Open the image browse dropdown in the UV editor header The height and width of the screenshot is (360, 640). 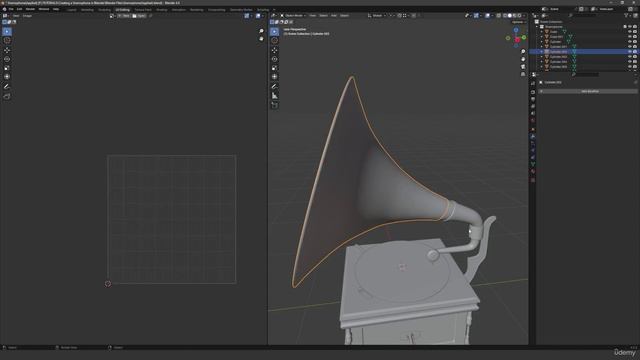coord(112,16)
